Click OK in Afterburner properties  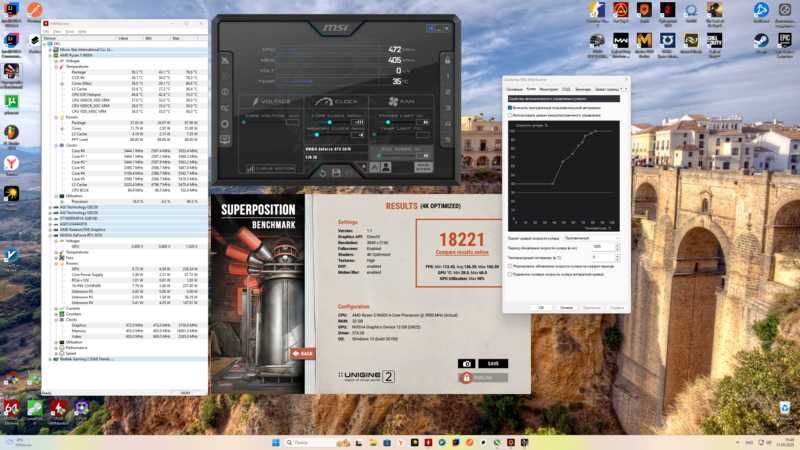pyautogui.click(x=541, y=308)
